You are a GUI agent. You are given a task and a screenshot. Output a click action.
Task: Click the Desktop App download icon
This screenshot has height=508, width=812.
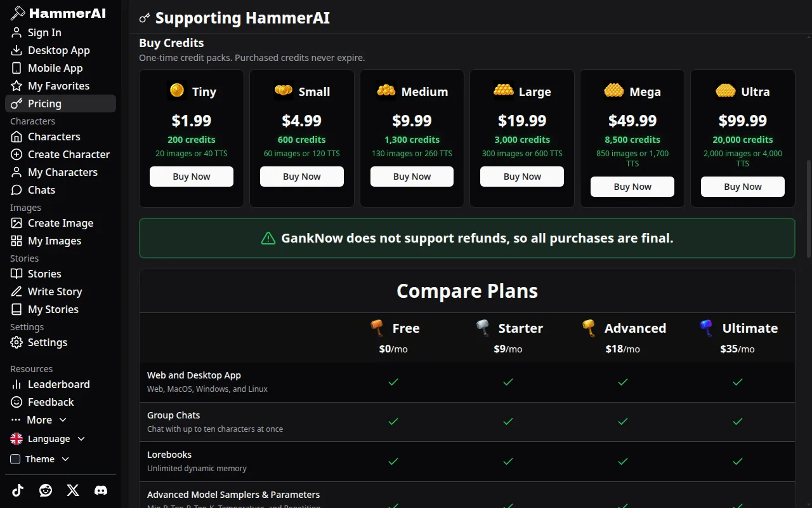(16, 50)
